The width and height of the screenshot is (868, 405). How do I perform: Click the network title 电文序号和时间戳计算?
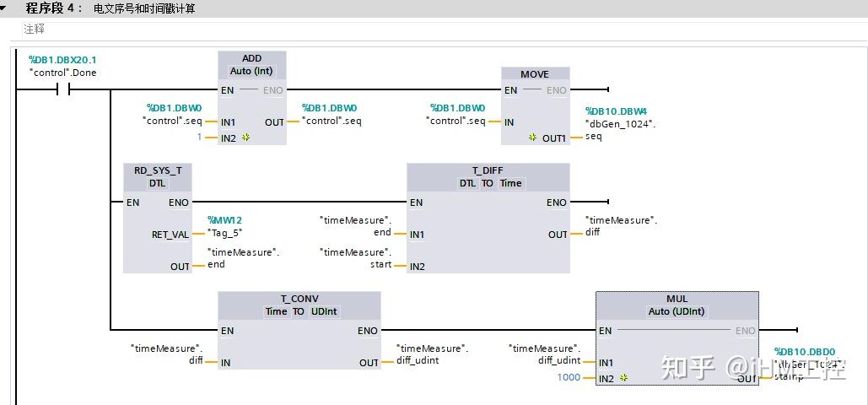click(144, 9)
